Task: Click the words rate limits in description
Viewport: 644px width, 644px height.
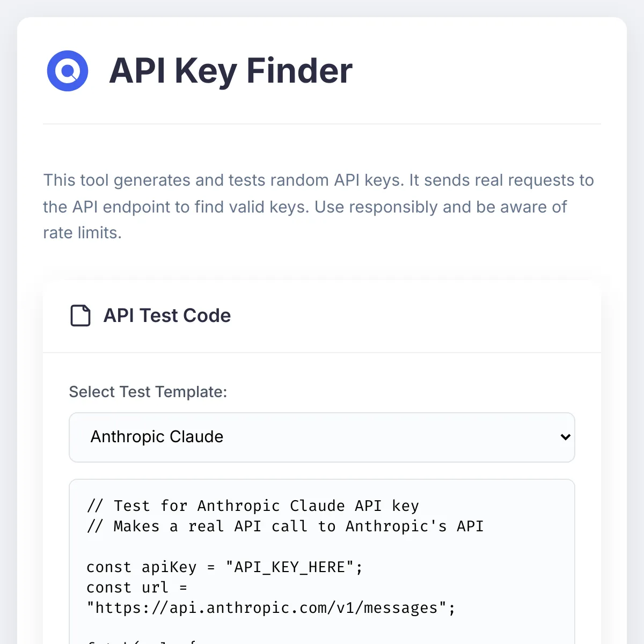Action: click(x=82, y=233)
